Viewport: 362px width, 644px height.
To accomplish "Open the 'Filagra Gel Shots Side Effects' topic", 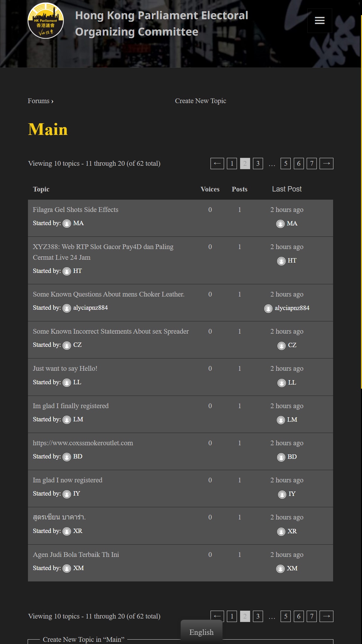I will pyautogui.click(x=75, y=210).
